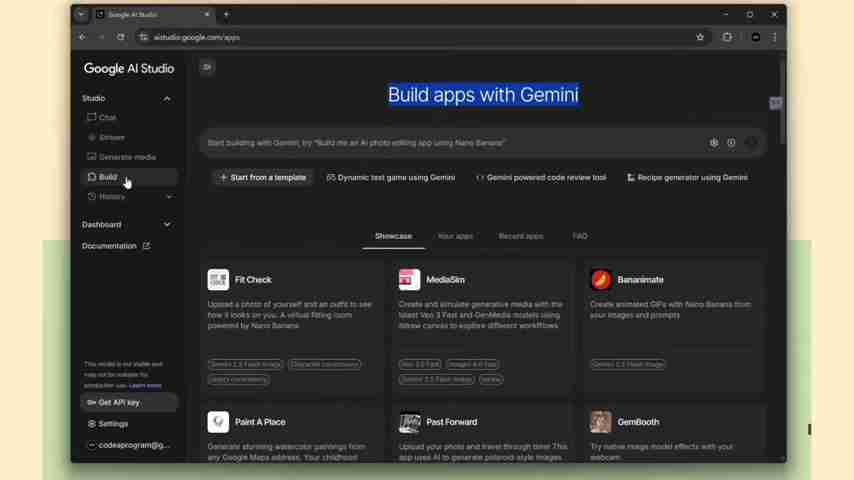Image resolution: width=854 pixels, height=480 pixels.
Task: Open Settings in the sidebar
Action: [108, 424]
